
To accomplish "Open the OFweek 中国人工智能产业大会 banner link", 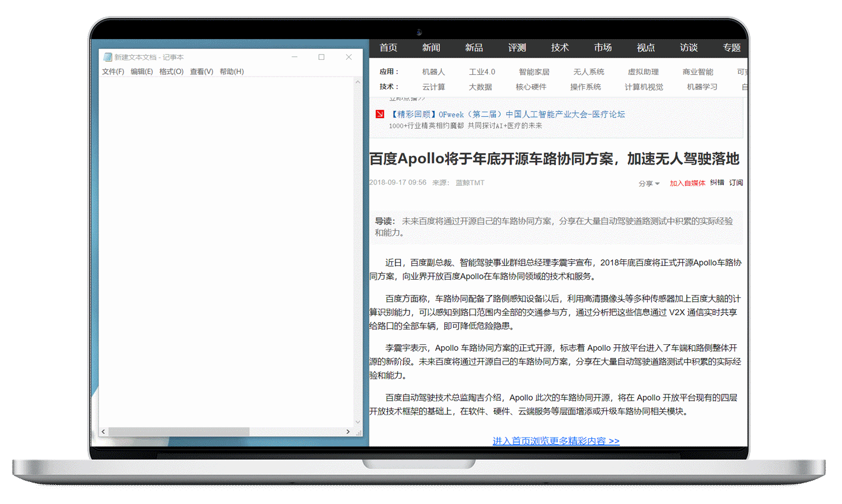I will click(x=507, y=114).
